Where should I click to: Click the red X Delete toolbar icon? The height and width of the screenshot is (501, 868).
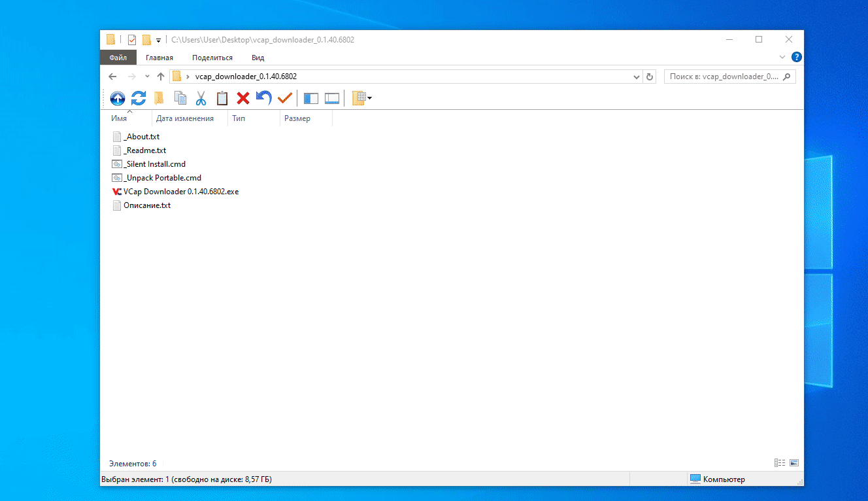(243, 98)
